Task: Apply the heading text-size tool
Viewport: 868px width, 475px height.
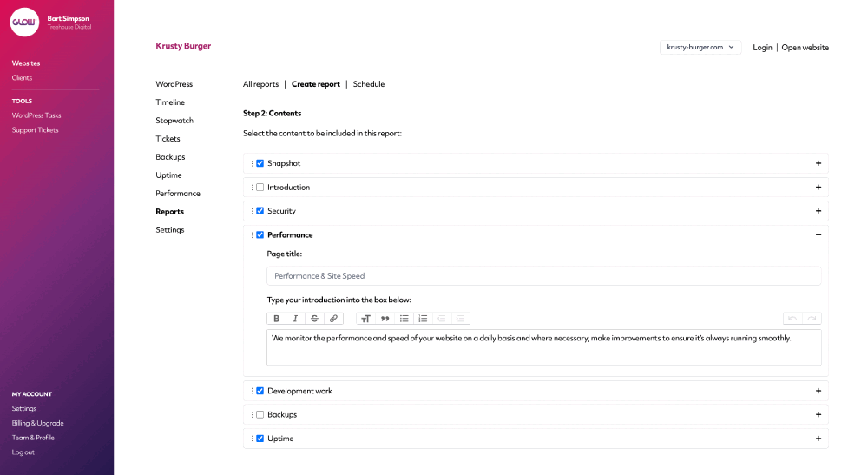Action: point(365,319)
